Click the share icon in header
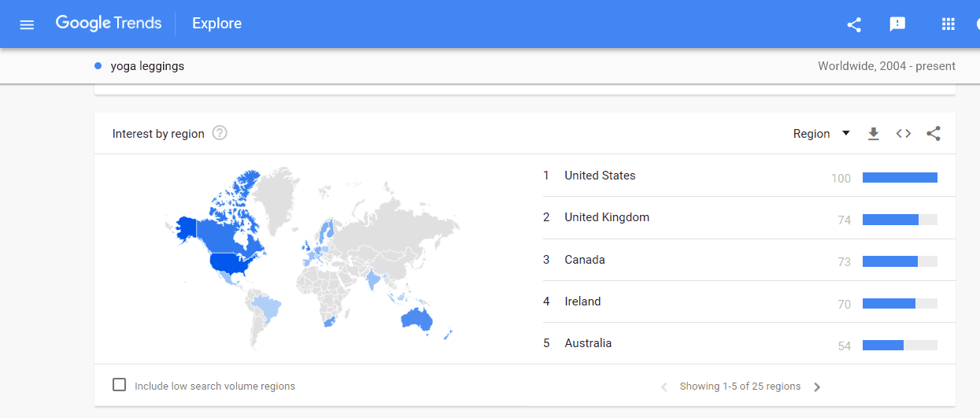Image resolution: width=980 pixels, height=418 pixels. 854,24
